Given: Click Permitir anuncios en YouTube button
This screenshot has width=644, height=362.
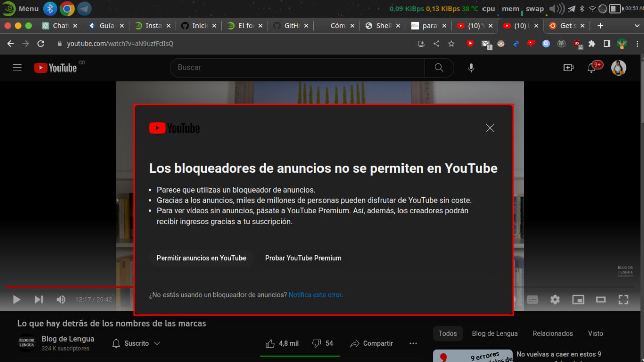Looking at the screenshot, I should (201, 258).
